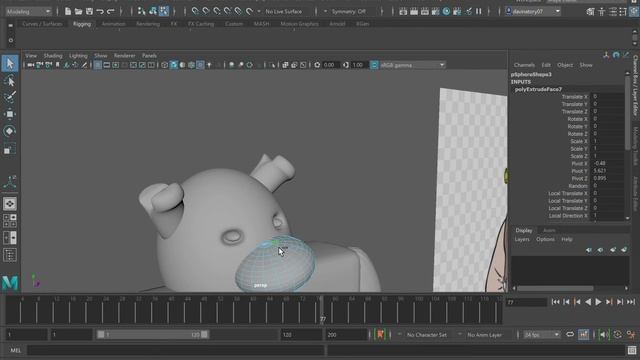
Task: Switch to the Display layer tab
Action: click(524, 231)
